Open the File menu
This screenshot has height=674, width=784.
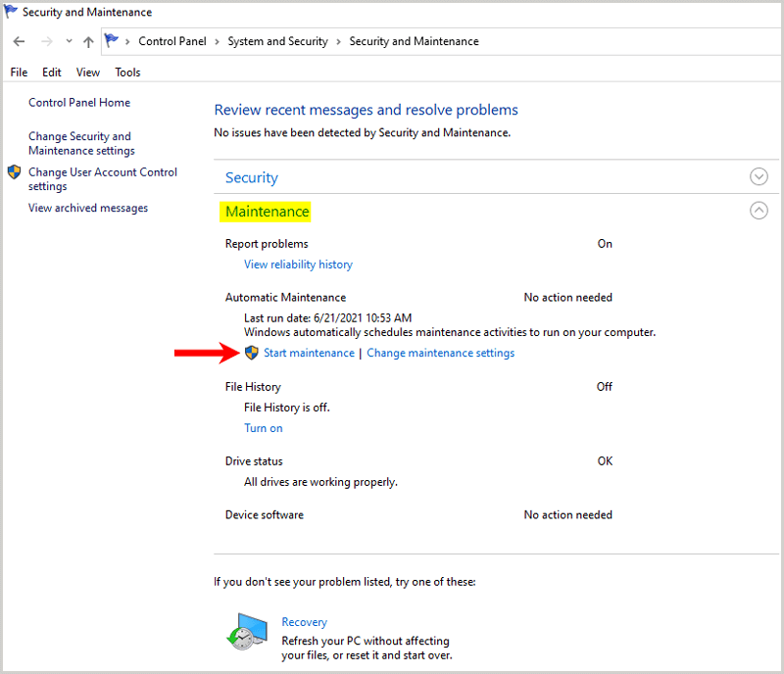(x=19, y=72)
